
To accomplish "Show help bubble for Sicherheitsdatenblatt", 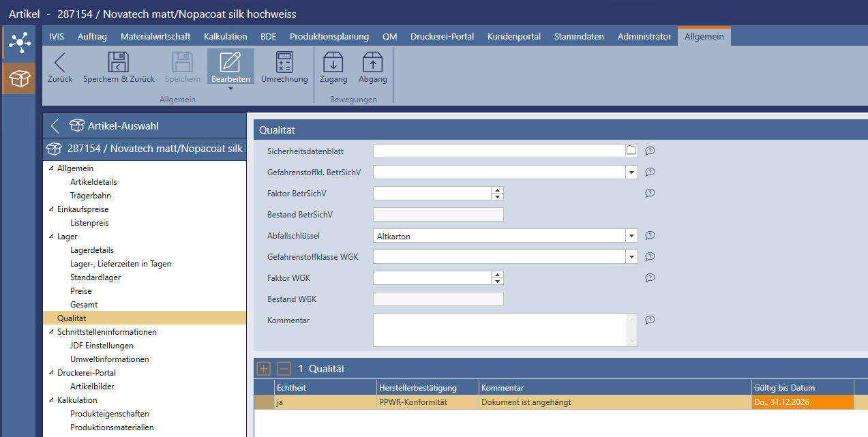I will (650, 151).
